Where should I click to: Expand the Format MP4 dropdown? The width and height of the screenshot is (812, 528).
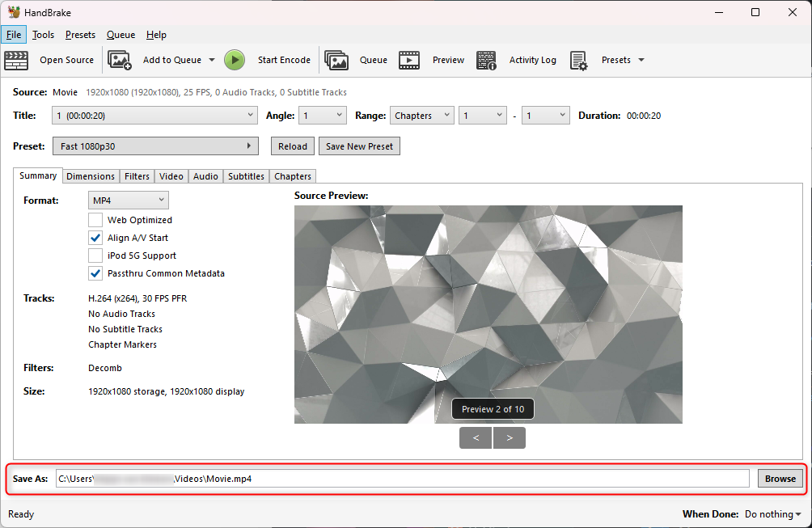click(x=128, y=200)
